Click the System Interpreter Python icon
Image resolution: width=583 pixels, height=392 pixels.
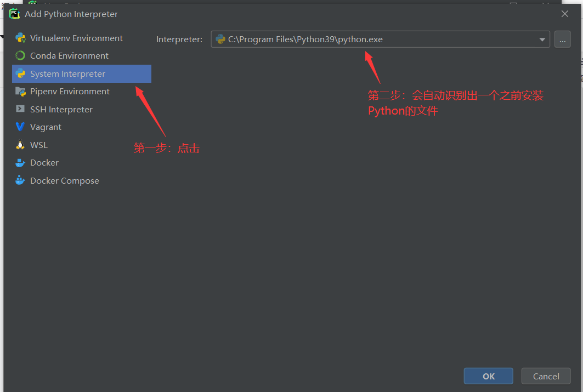coord(20,73)
